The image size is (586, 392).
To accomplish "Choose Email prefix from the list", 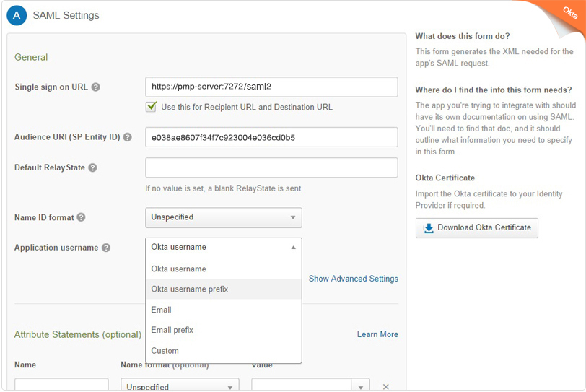I will pyautogui.click(x=224, y=330).
